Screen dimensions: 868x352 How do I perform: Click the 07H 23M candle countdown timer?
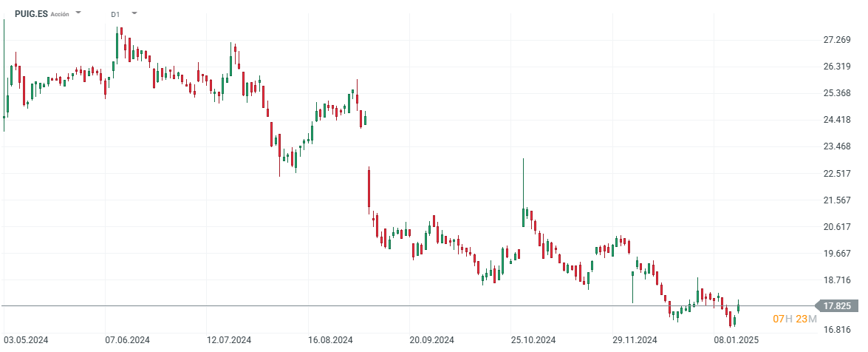point(794,319)
